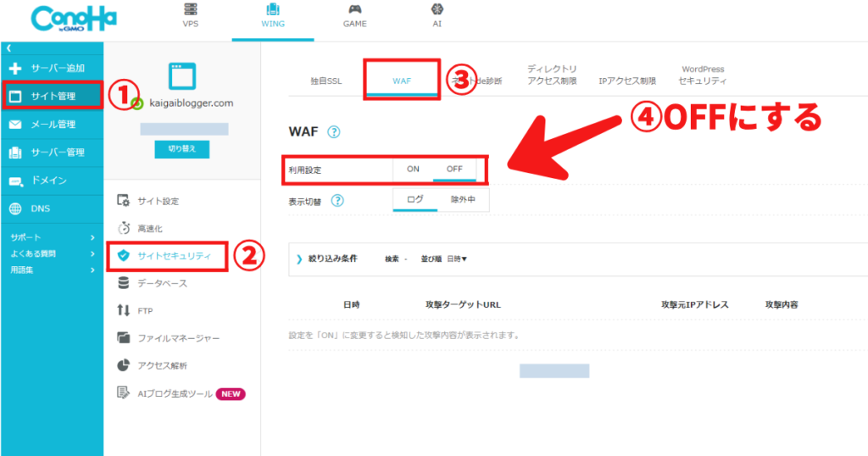Open the データベース icon in site menu
The height and width of the screenshot is (456, 868).
pos(124,283)
